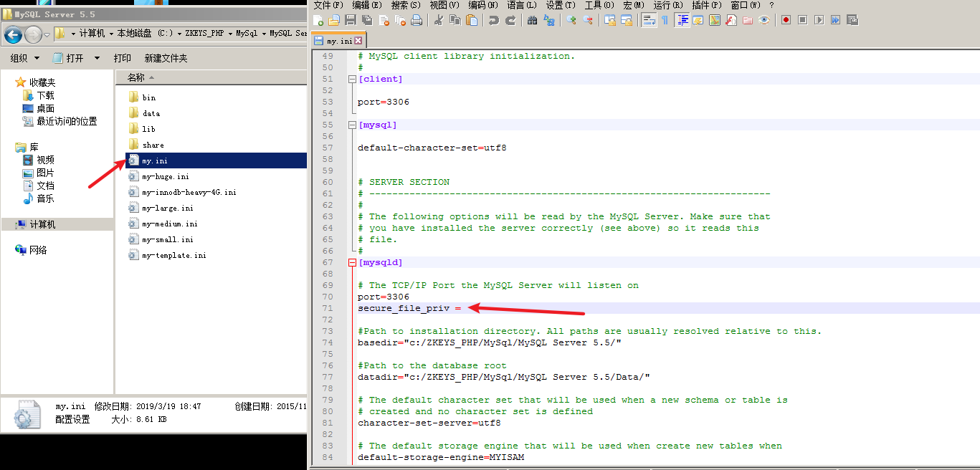Open the 设置(T) menu

coord(561,5)
